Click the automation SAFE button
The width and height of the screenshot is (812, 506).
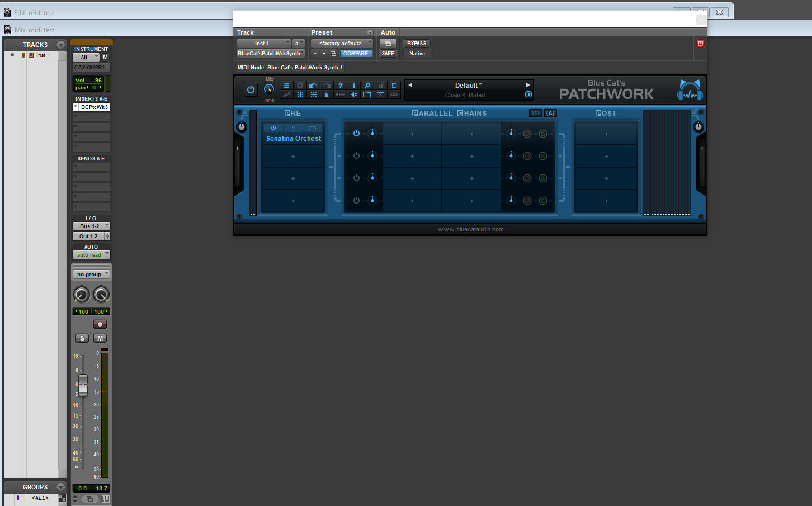tap(388, 54)
